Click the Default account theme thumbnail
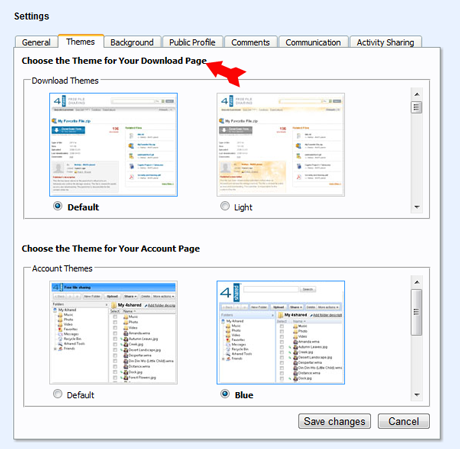The width and height of the screenshot is (460, 449). pos(113,333)
